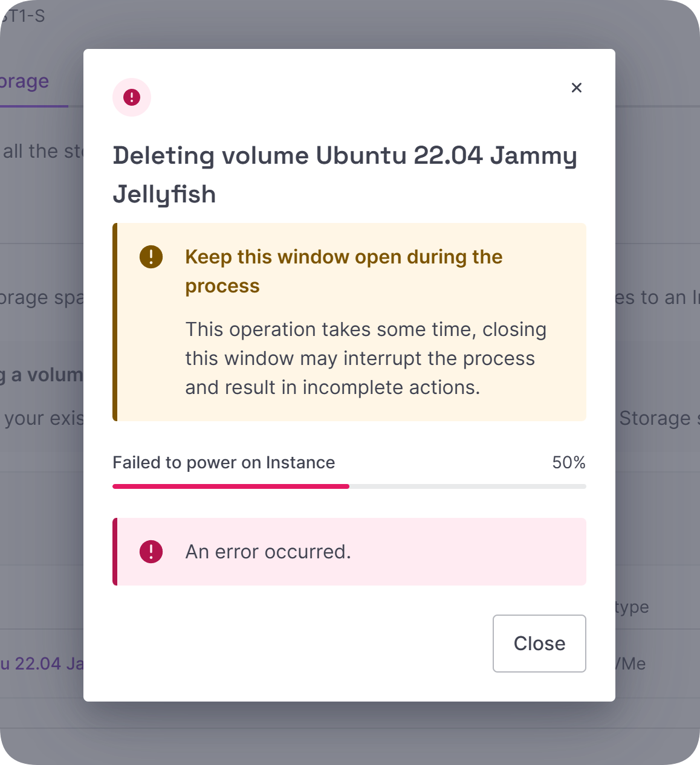Click the yellow warning banner's brown left border
Image resolution: width=700 pixels, height=765 pixels.
[x=115, y=322]
